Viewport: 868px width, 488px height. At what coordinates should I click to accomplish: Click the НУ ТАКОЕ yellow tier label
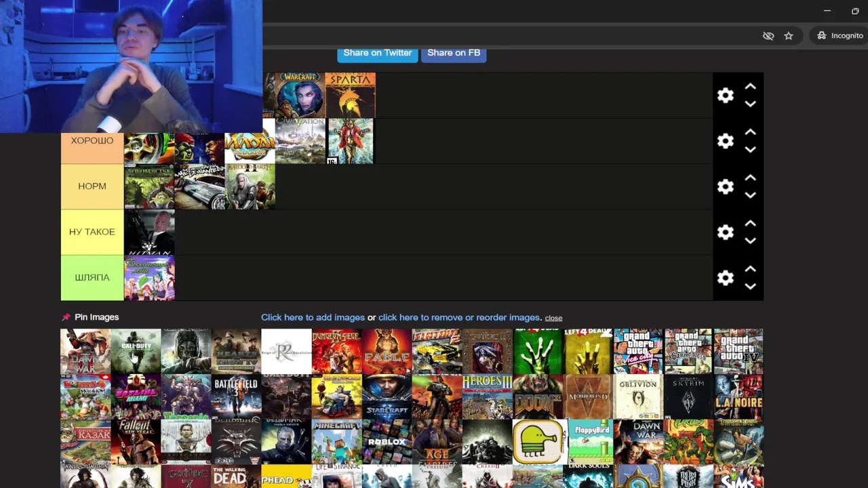pyautogui.click(x=92, y=232)
